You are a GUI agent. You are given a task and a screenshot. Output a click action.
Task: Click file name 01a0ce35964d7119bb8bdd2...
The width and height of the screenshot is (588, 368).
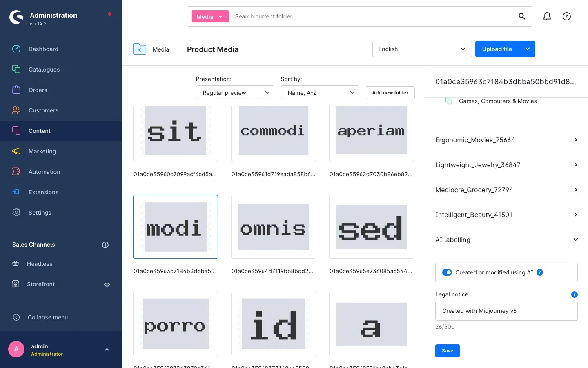coord(272,271)
